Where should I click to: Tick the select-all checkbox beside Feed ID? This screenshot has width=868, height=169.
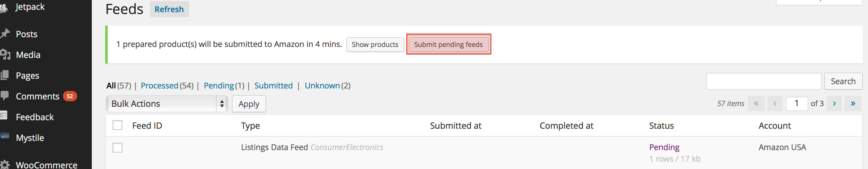[x=117, y=125]
